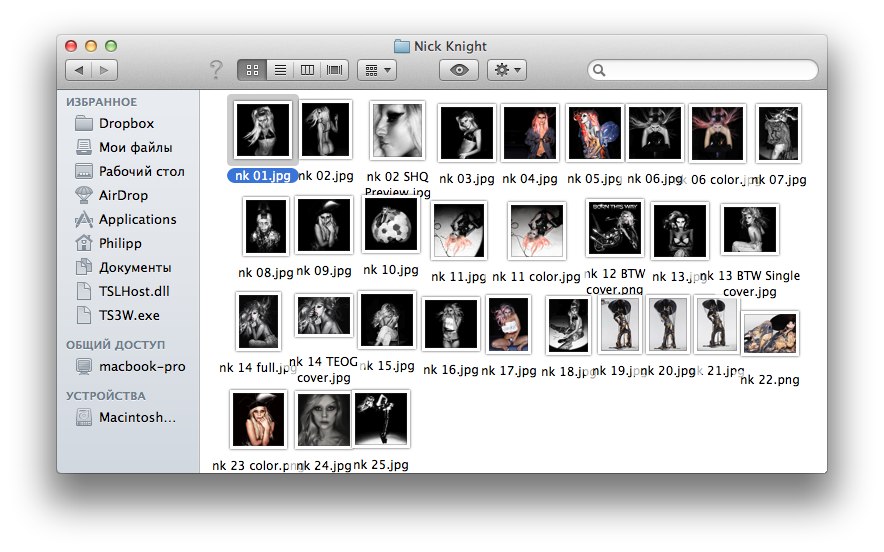Select the nk 03.jpg thumbnail
The image size is (884, 552).
(x=467, y=133)
